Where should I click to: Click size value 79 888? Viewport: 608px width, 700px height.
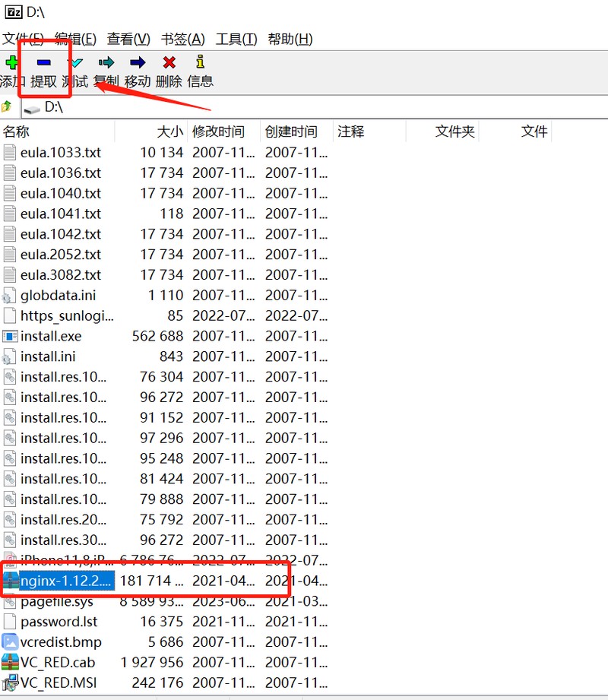tap(162, 499)
